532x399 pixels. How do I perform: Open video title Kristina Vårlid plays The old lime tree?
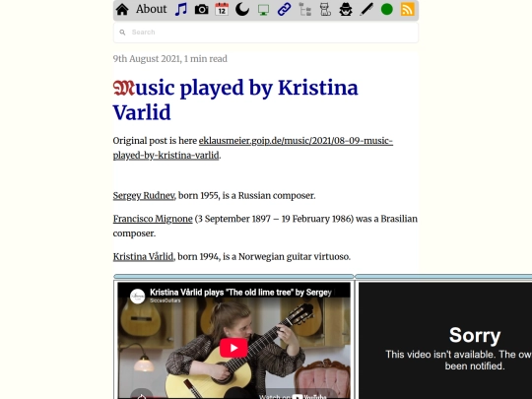click(x=240, y=293)
